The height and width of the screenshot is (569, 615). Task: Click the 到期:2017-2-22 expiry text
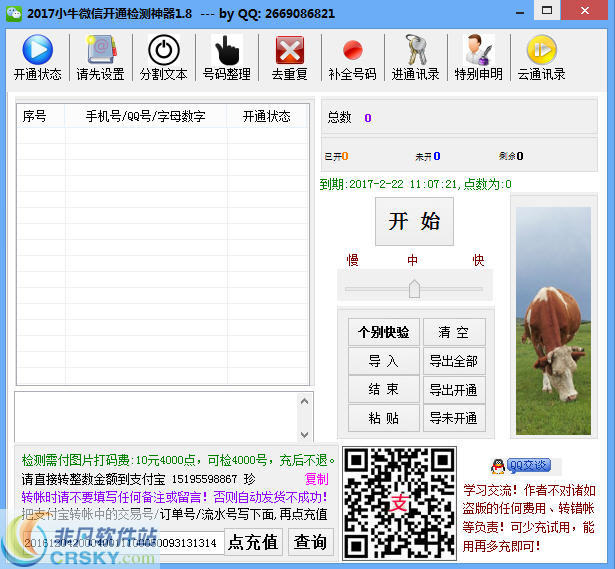pos(415,184)
